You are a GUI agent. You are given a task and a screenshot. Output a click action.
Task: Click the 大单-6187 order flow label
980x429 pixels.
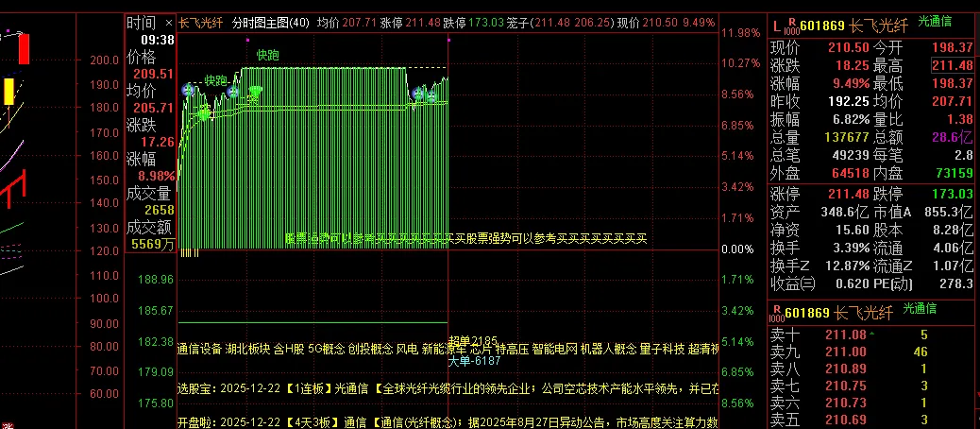point(474,361)
